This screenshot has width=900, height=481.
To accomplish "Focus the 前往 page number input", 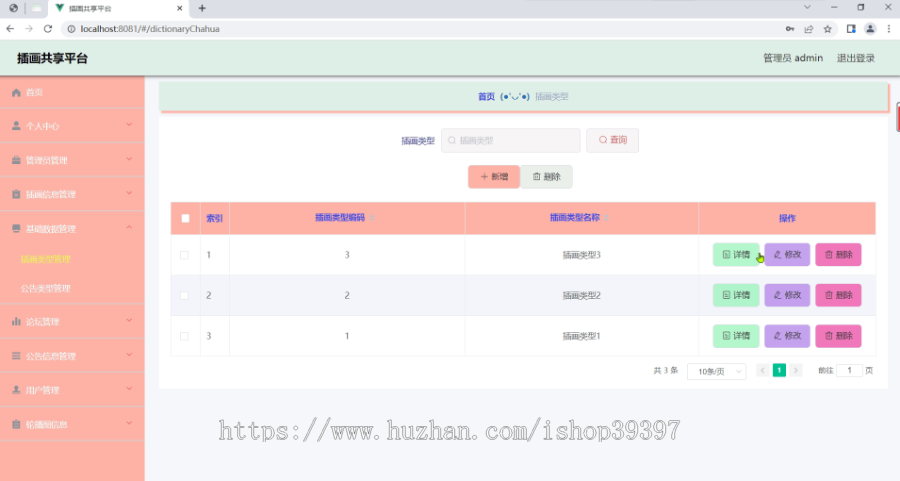I will click(x=849, y=370).
